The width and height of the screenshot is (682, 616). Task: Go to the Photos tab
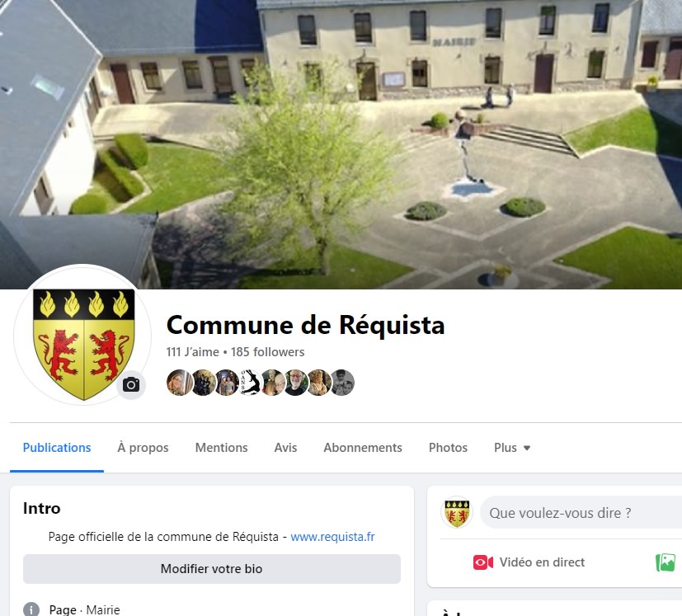448,448
